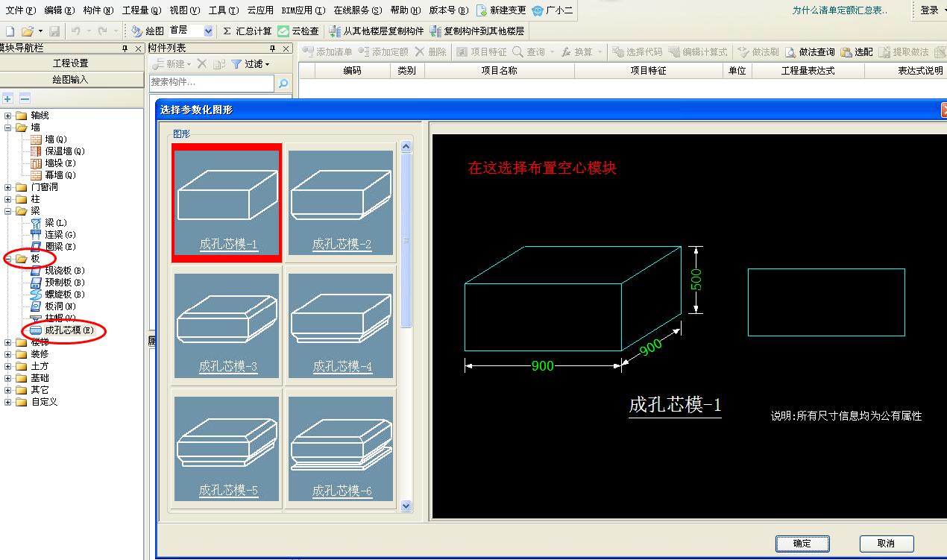The height and width of the screenshot is (560, 947).
Task: Click the redo arrow icon
Action: click(103, 31)
